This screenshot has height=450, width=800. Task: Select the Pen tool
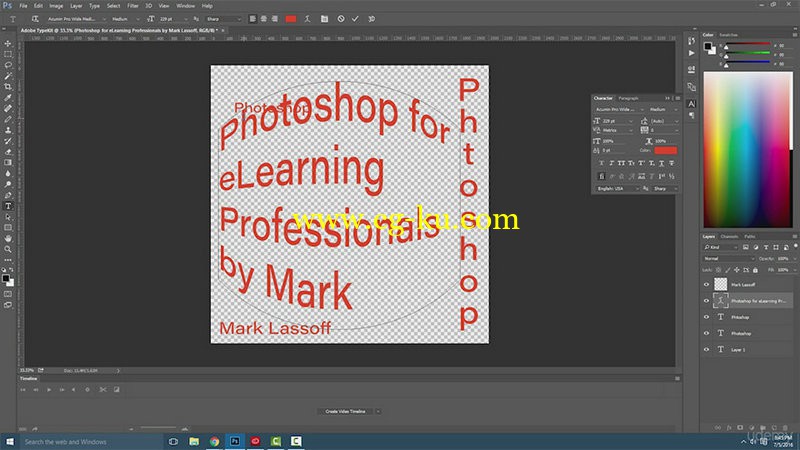(x=8, y=195)
